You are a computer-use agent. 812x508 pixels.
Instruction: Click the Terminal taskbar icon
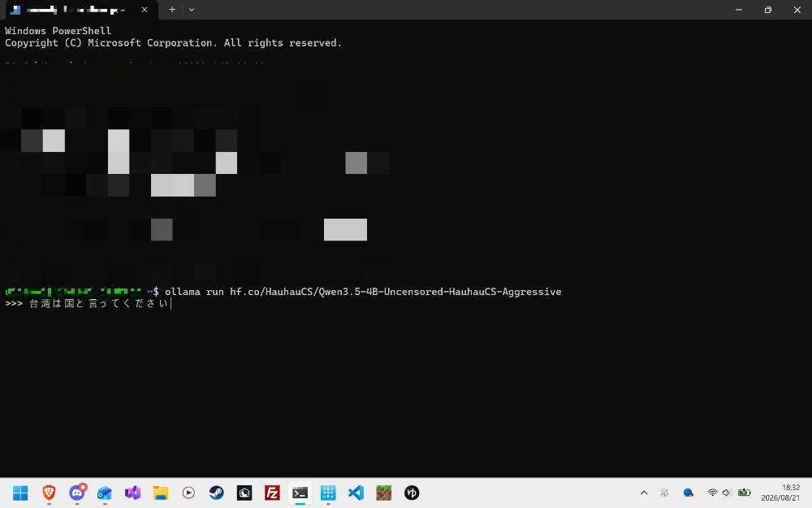(x=300, y=493)
